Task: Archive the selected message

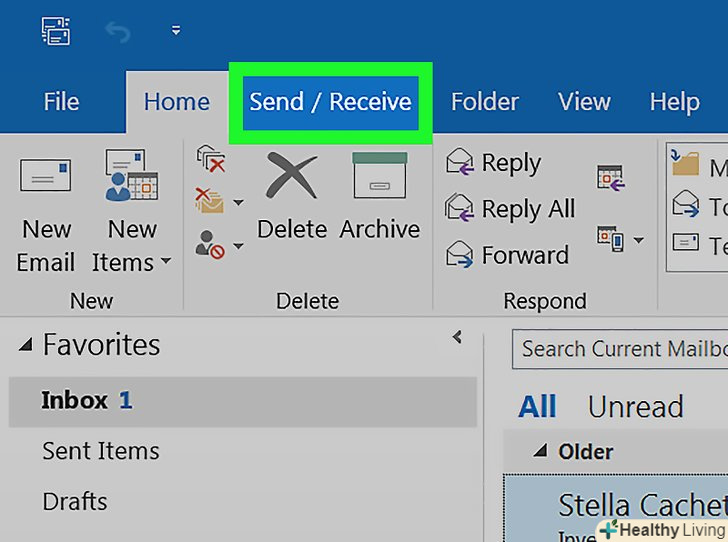Action: click(380, 196)
